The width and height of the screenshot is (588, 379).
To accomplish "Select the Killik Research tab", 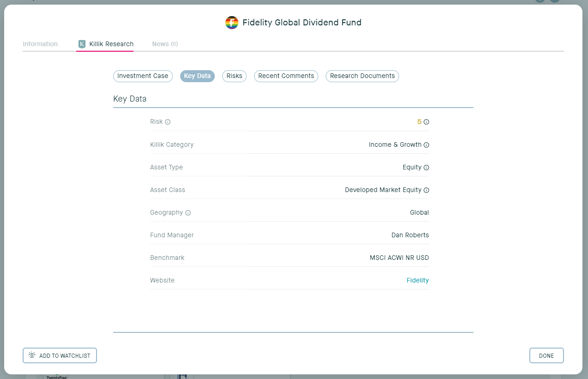I will coord(106,44).
